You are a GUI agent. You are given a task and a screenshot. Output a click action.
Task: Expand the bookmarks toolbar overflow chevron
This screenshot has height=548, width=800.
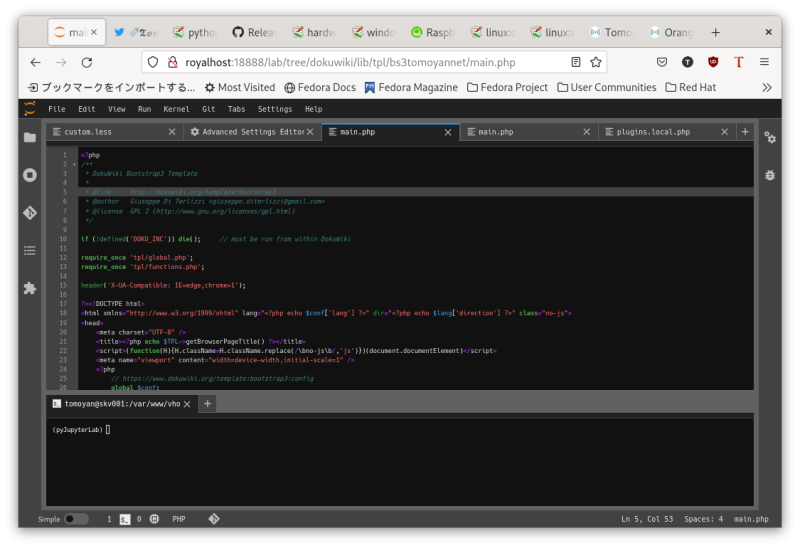(767, 87)
